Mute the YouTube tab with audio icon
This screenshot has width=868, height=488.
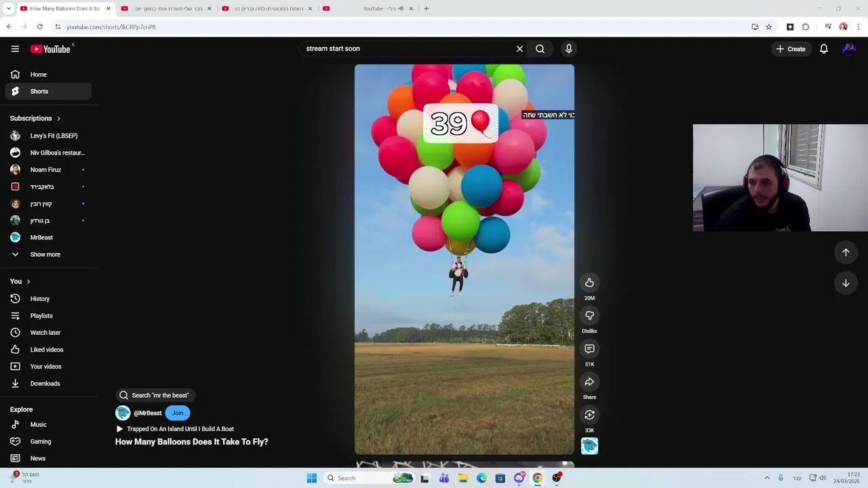401,8
